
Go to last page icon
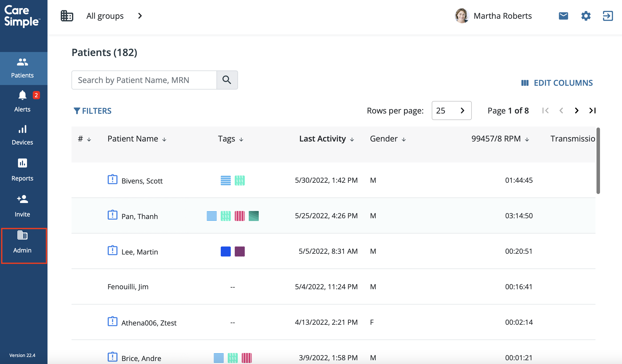pos(592,110)
